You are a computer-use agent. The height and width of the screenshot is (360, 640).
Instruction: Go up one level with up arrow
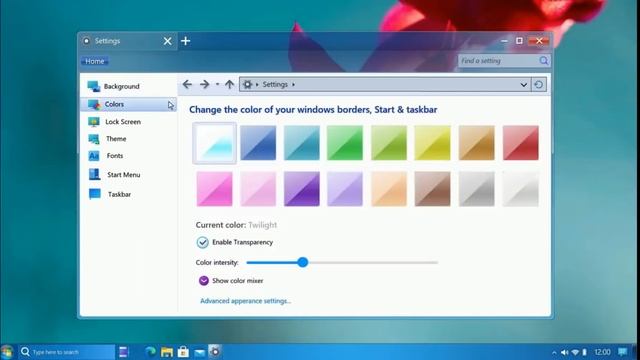[229, 84]
